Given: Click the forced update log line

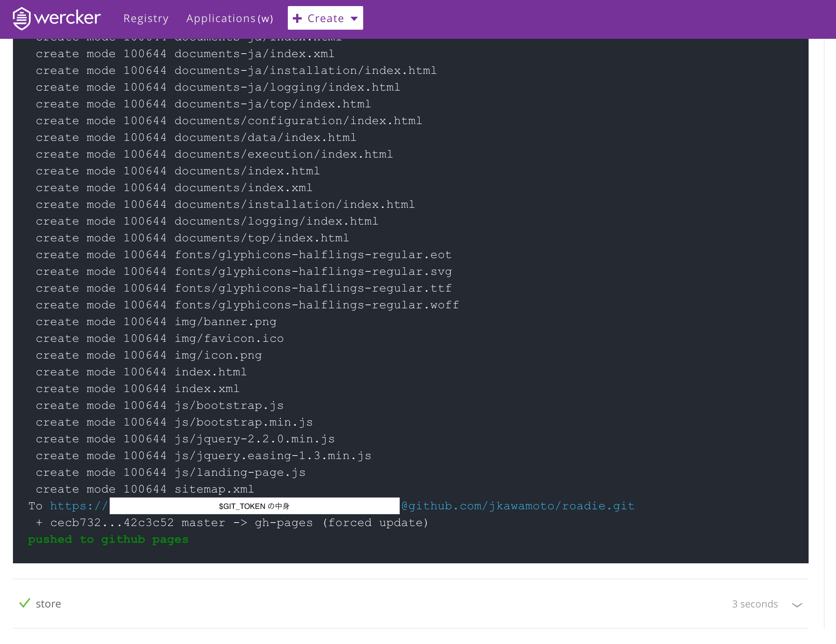Looking at the screenshot, I should click(232, 522).
